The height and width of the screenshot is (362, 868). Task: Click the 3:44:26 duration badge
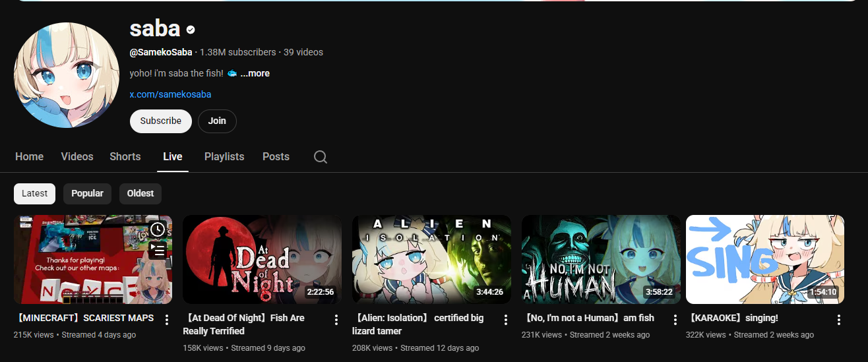coord(490,292)
